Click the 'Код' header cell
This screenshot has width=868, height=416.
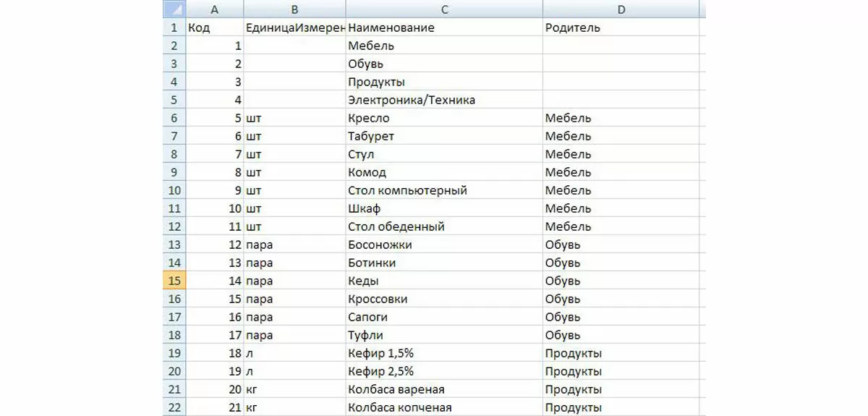[x=215, y=27]
